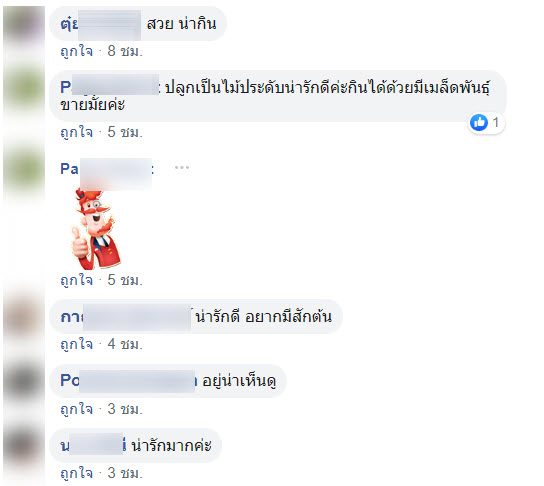544x486 pixels.
Task: Click the blue thumbs-up reaction icon
Action: pyautogui.click(x=479, y=122)
